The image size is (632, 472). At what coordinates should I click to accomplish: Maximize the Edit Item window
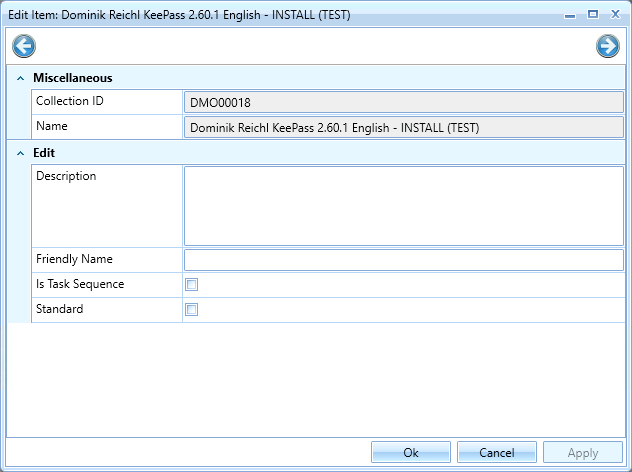[593, 15]
